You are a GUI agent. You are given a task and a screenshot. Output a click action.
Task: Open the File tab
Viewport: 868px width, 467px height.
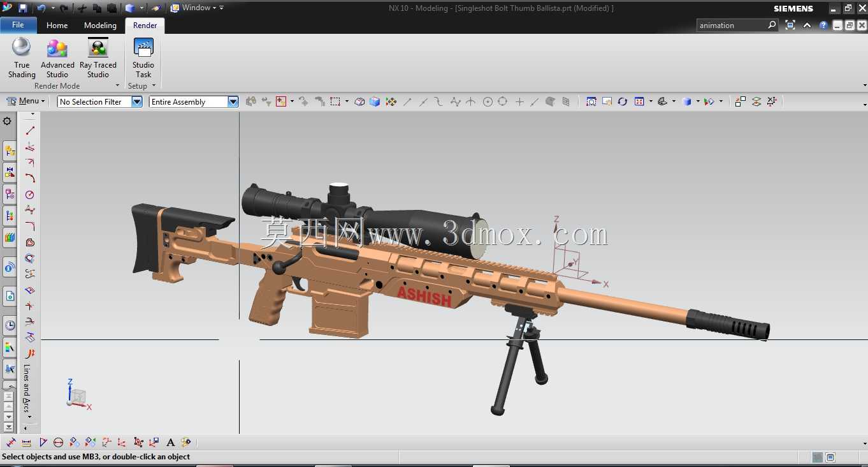tap(18, 25)
